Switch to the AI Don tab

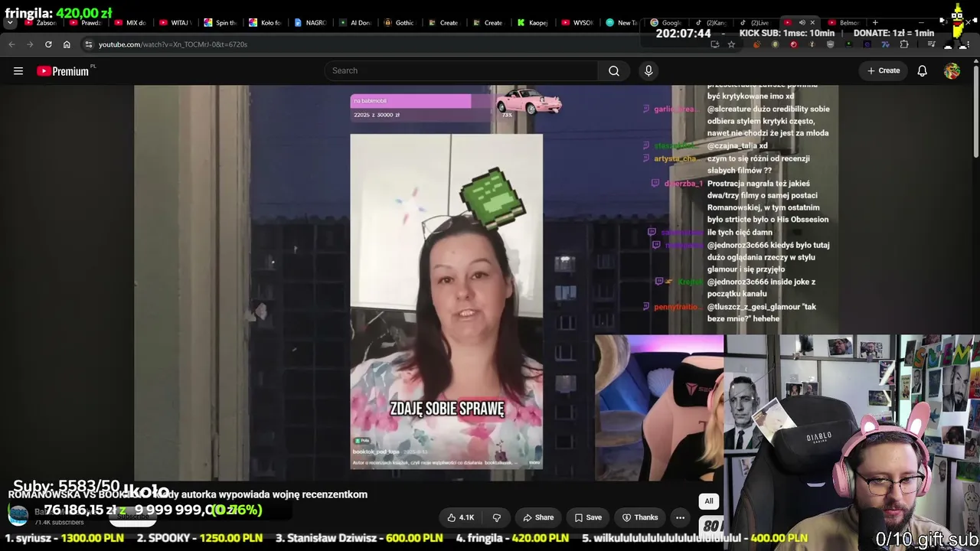click(x=354, y=23)
